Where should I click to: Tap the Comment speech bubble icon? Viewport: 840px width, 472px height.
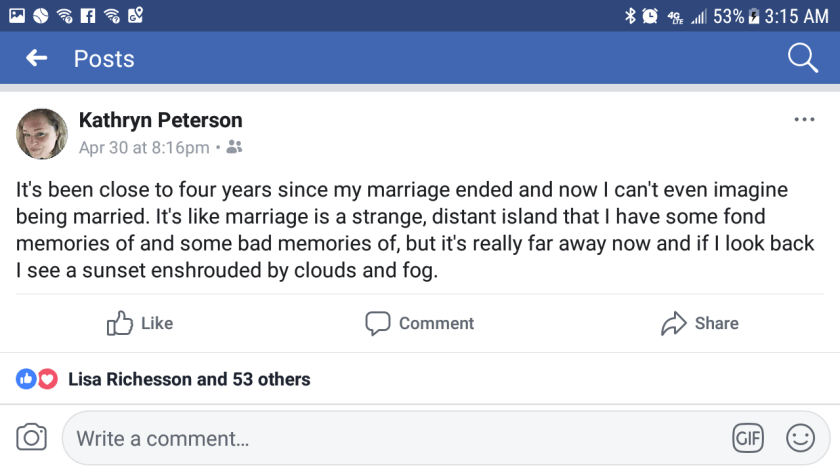pyautogui.click(x=377, y=323)
